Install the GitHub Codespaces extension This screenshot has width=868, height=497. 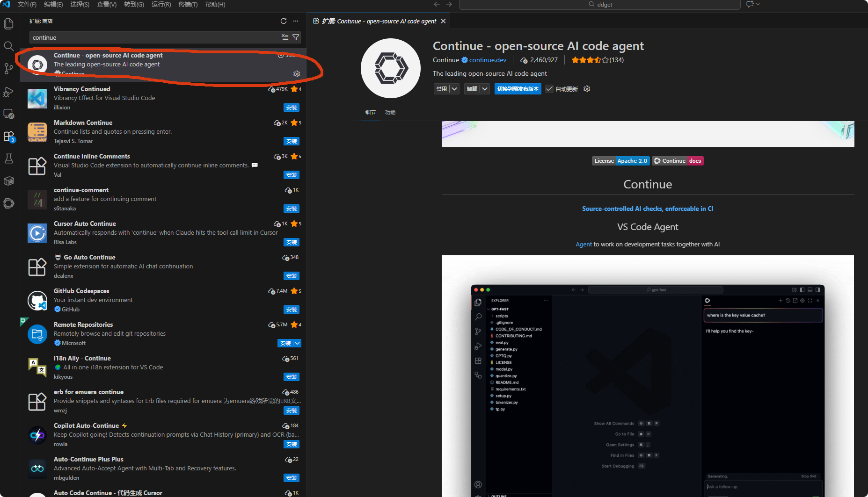[x=292, y=310]
